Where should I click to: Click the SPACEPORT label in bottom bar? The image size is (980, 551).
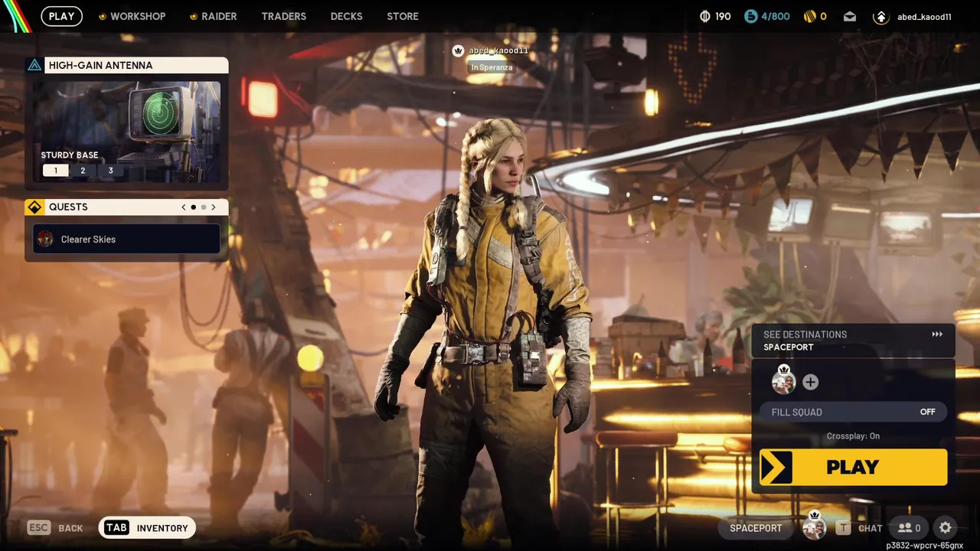pos(756,528)
